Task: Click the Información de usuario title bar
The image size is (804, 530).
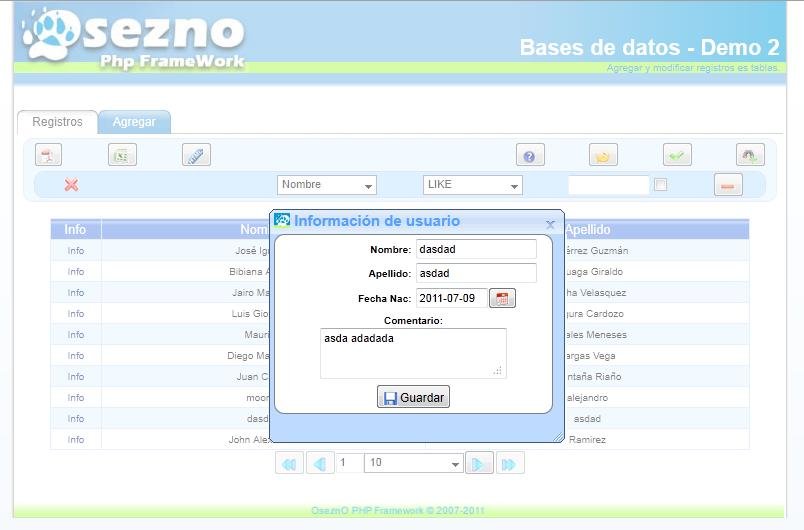Action: (415, 221)
